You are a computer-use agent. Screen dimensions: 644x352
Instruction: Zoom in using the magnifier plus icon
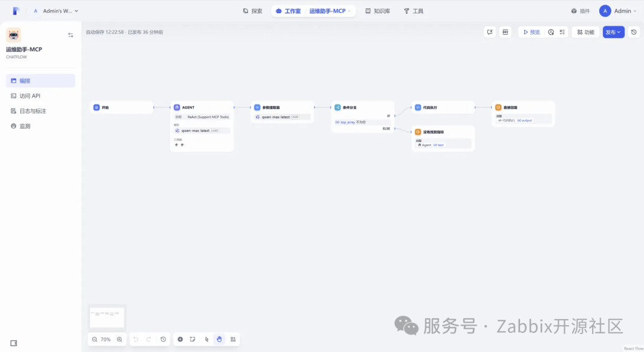point(119,339)
